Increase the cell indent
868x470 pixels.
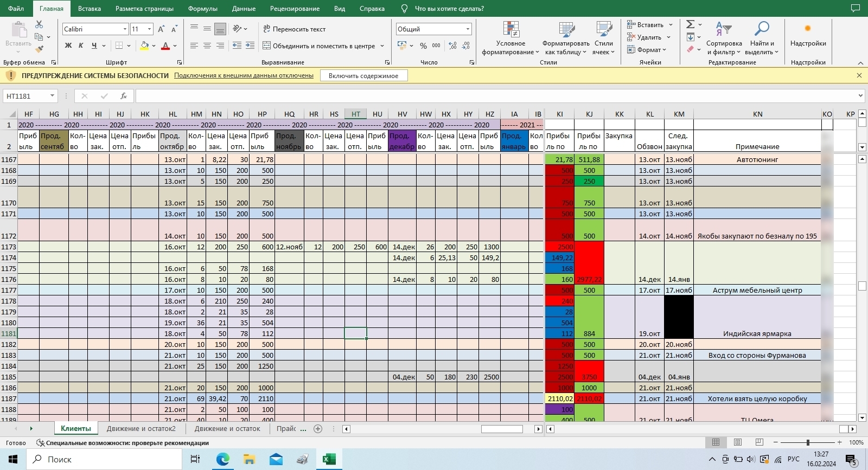pos(250,46)
